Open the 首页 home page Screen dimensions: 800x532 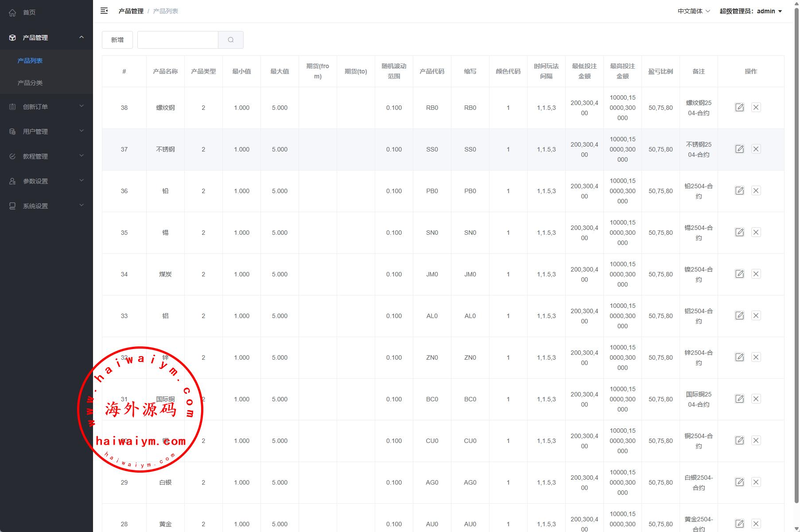pos(29,12)
